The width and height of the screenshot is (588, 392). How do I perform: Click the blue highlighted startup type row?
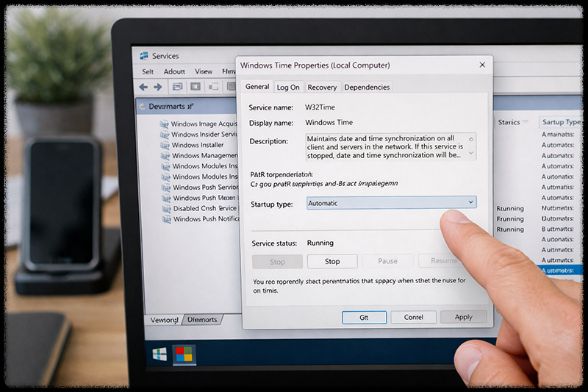[x=560, y=270]
